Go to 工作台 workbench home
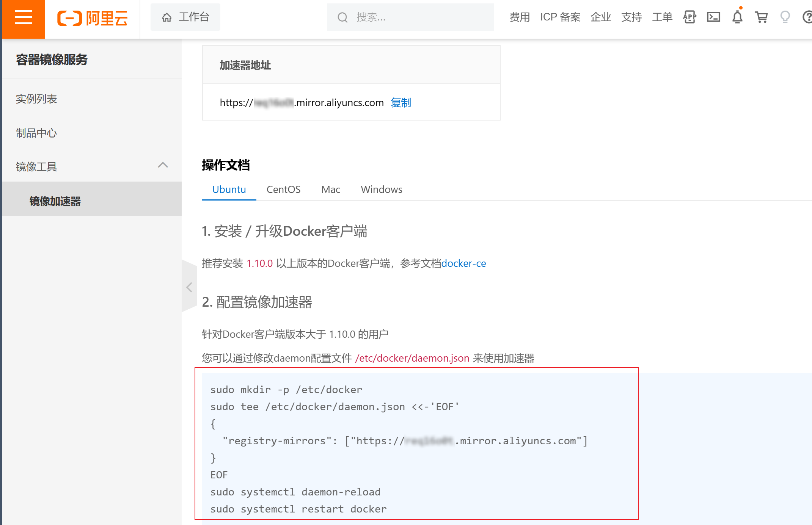Screen dimensions: 812x525 pos(185,17)
